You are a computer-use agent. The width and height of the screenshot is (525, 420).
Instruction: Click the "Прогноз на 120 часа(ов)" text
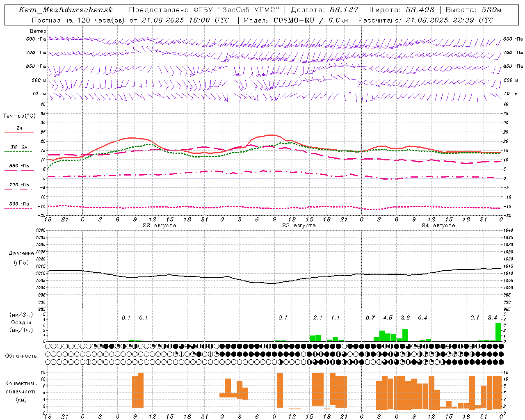coord(79,20)
